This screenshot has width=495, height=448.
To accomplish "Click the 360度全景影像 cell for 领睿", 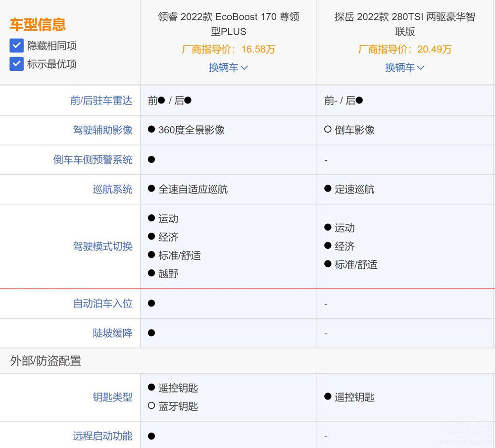I will click(191, 130).
